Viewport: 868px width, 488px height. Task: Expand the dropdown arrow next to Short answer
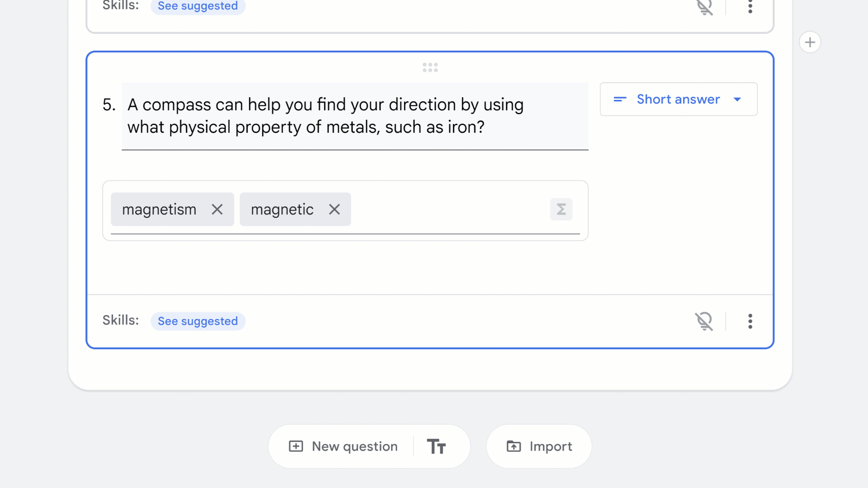[x=737, y=99]
